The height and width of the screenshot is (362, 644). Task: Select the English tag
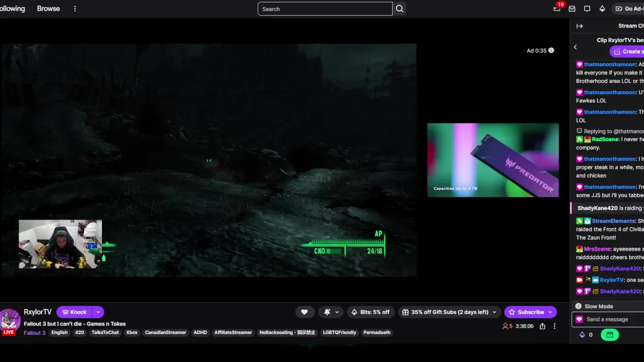coord(59,332)
